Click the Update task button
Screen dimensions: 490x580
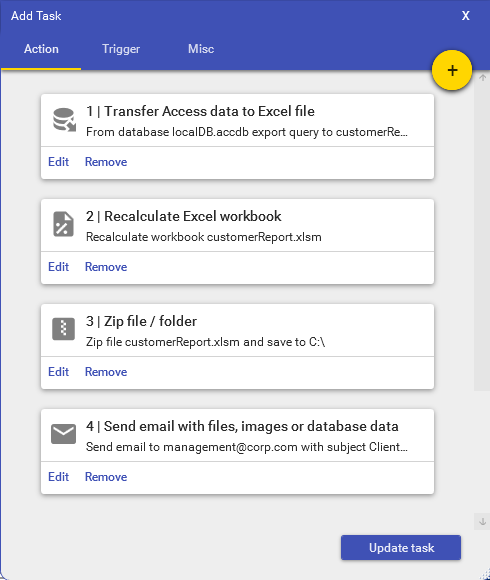tap(401, 547)
